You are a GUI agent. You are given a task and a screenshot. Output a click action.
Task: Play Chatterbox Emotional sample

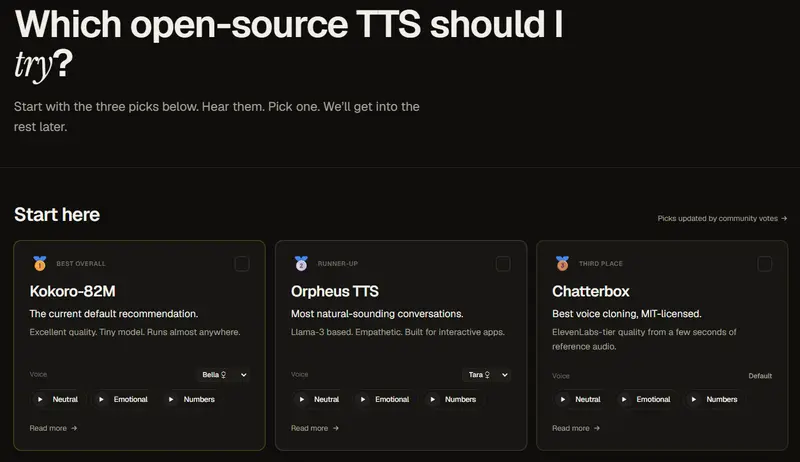click(645, 399)
